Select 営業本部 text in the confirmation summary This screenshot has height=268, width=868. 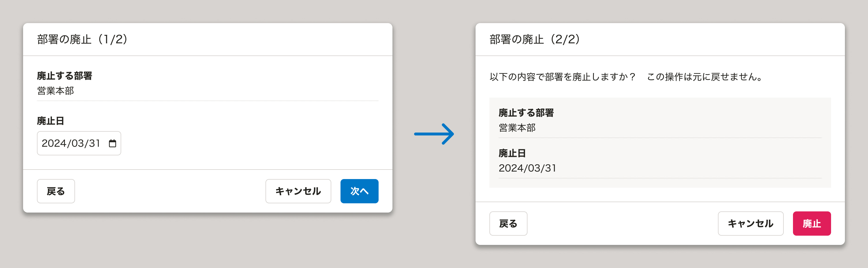[517, 128]
